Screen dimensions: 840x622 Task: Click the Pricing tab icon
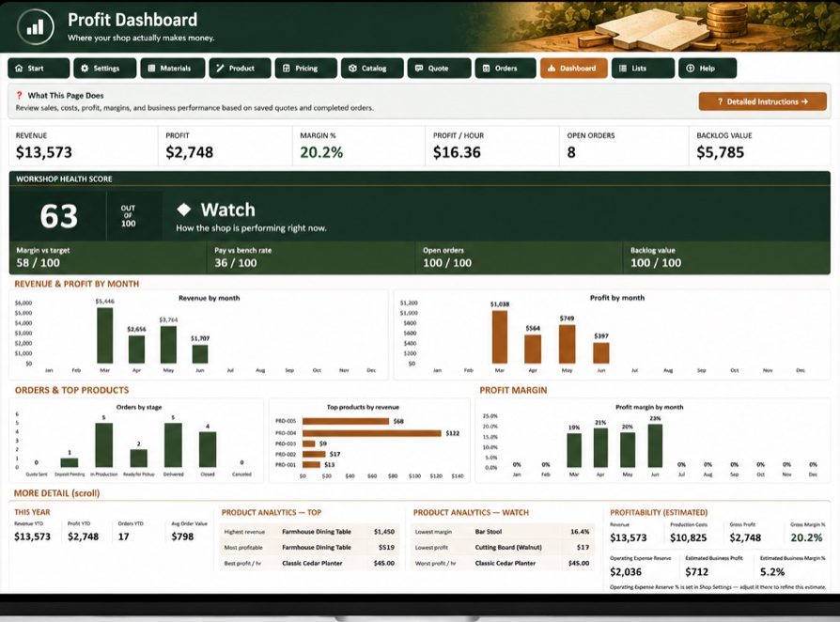coord(286,68)
